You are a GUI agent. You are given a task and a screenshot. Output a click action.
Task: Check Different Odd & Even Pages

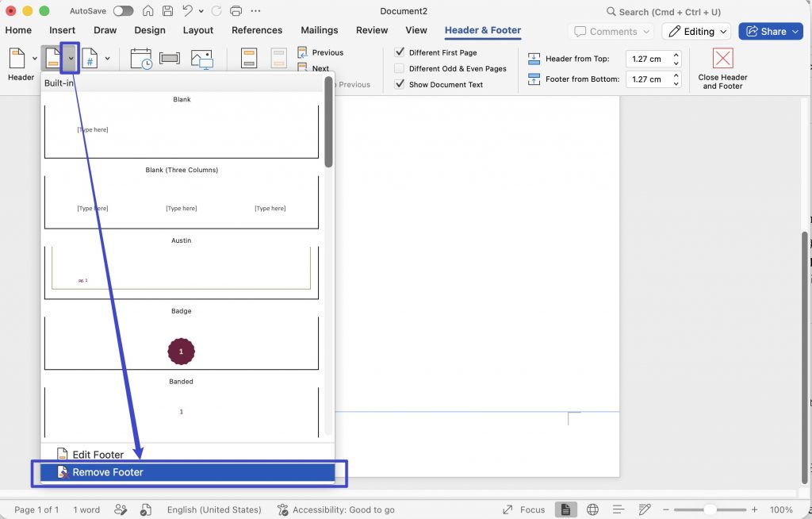(400, 68)
